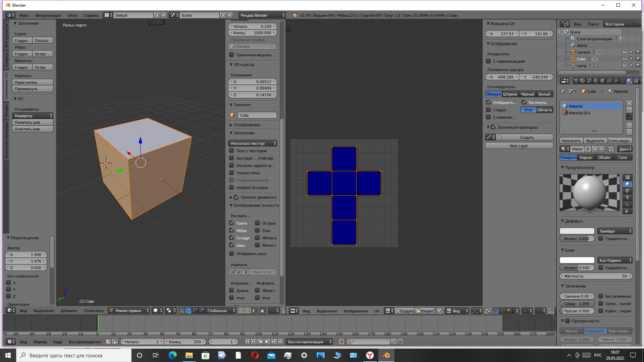
Task: Click the Пометить шов button
Action: (33, 122)
